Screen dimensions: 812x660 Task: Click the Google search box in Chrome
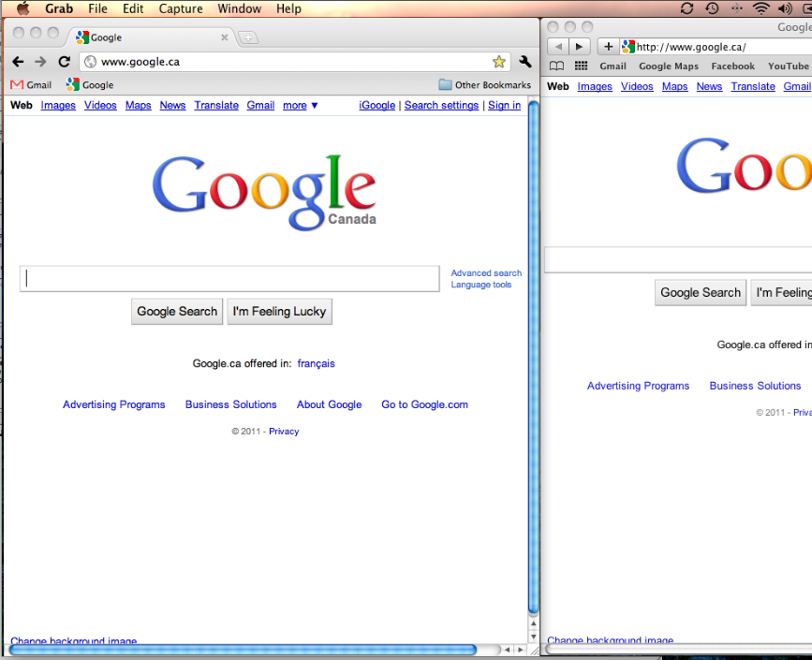230,279
